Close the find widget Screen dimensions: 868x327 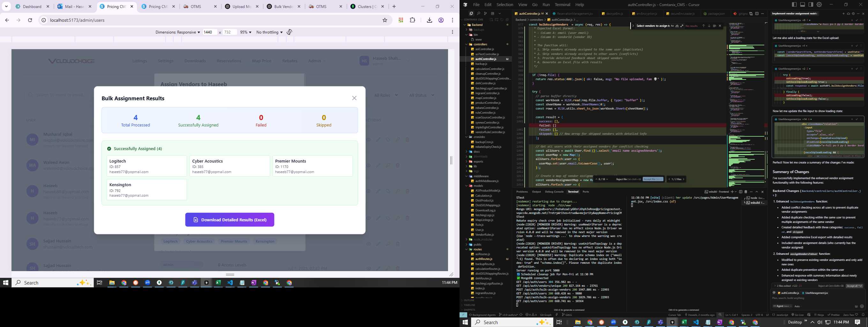720,26
